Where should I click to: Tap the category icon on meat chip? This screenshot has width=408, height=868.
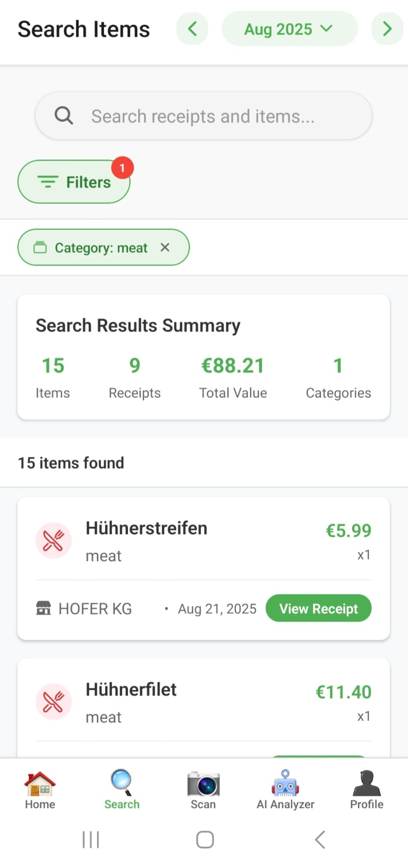(x=40, y=247)
